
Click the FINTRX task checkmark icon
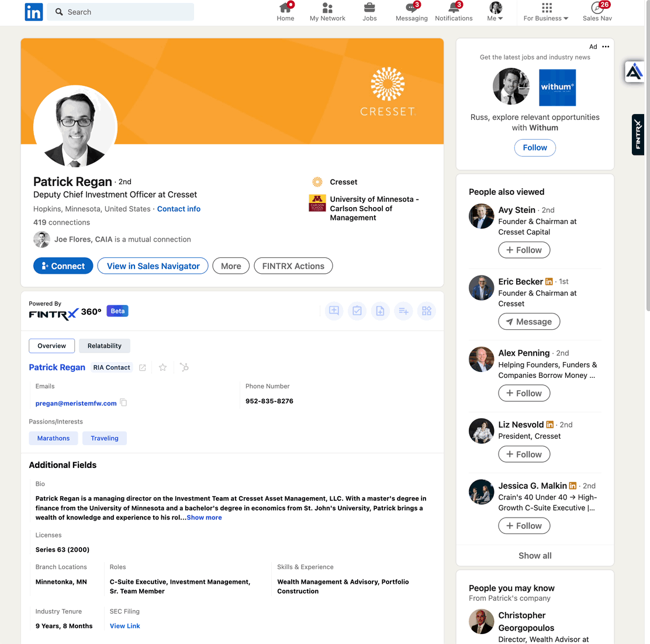click(x=357, y=311)
